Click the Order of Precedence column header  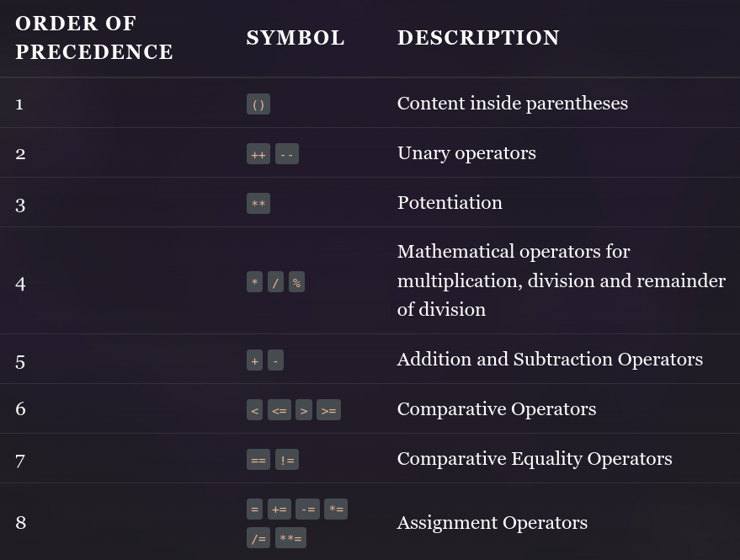(94, 38)
